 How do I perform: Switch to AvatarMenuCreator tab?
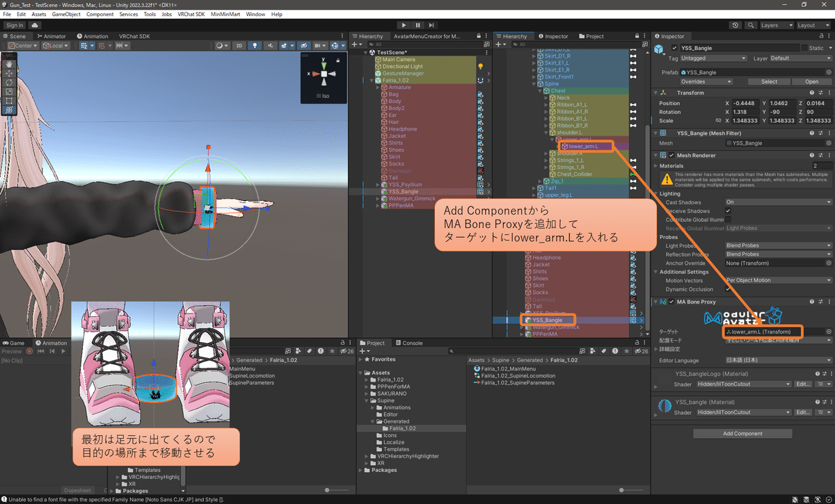tap(427, 36)
